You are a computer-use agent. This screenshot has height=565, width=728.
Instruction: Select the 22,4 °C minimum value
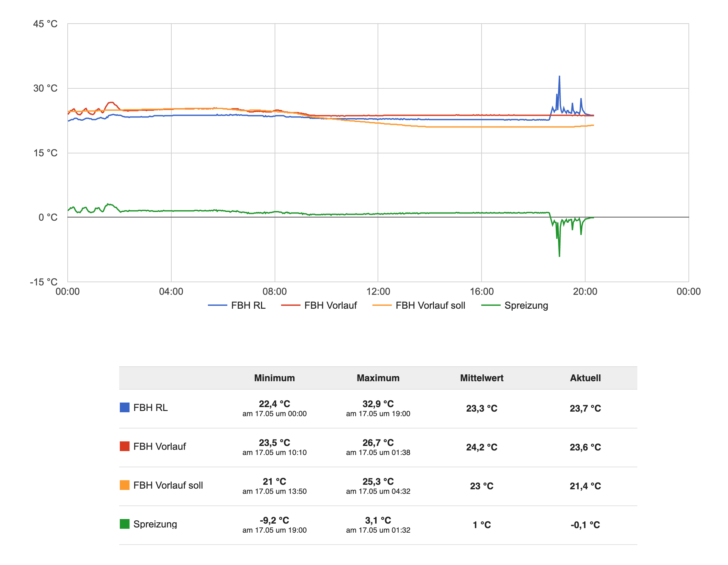point(275,404)
